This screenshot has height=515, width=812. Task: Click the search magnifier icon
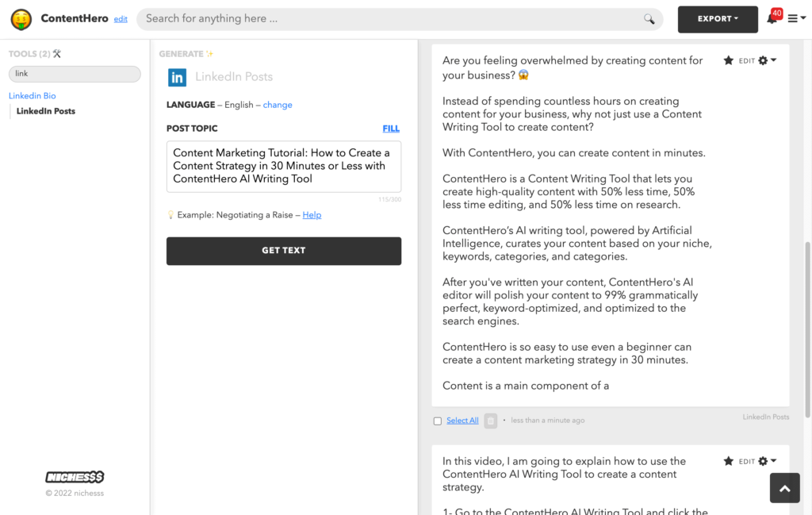(649, 19)
